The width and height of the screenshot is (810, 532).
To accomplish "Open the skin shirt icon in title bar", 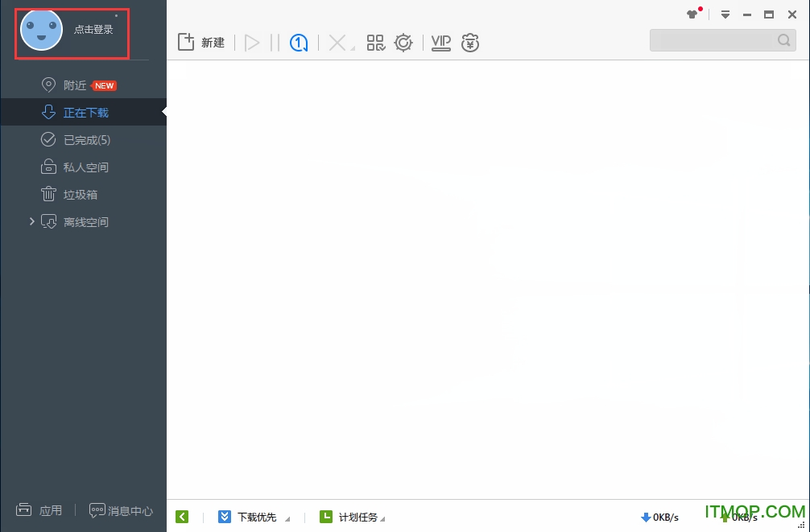I will click(692, 14).
